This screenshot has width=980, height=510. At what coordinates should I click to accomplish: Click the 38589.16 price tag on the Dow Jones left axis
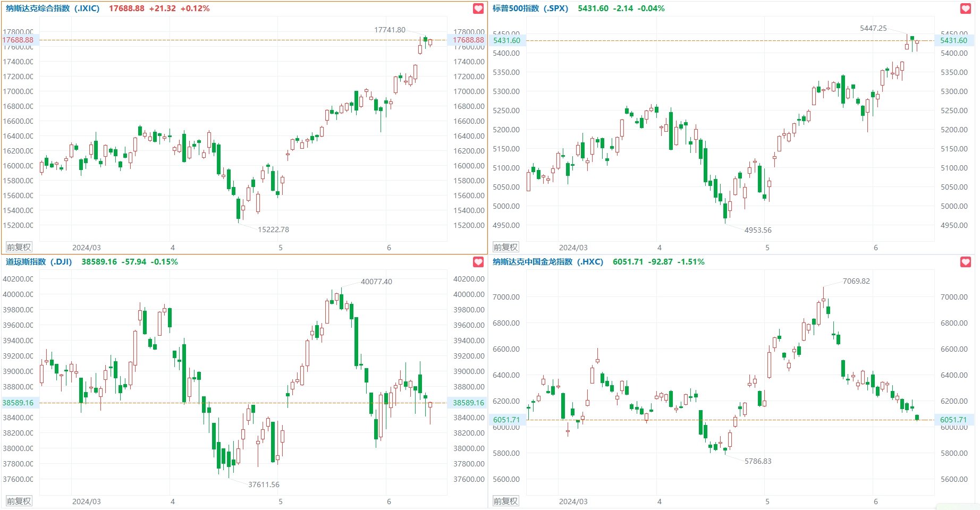pyautogui.click(x=19, y=403)
